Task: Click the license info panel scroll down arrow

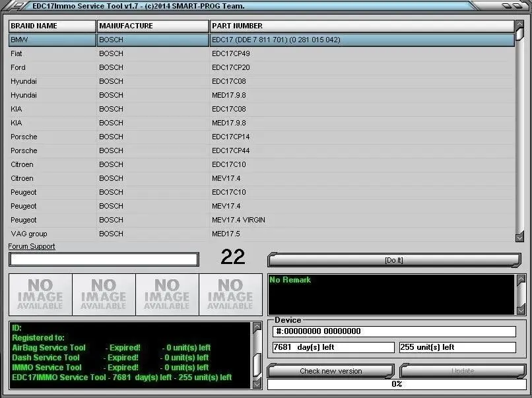Action: point(257,384)
